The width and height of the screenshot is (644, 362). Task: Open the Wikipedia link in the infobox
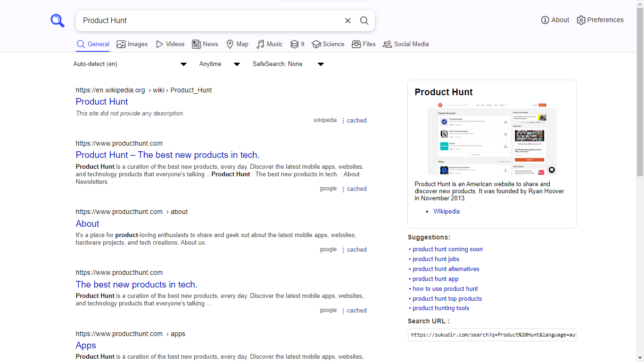click(446, 211)
